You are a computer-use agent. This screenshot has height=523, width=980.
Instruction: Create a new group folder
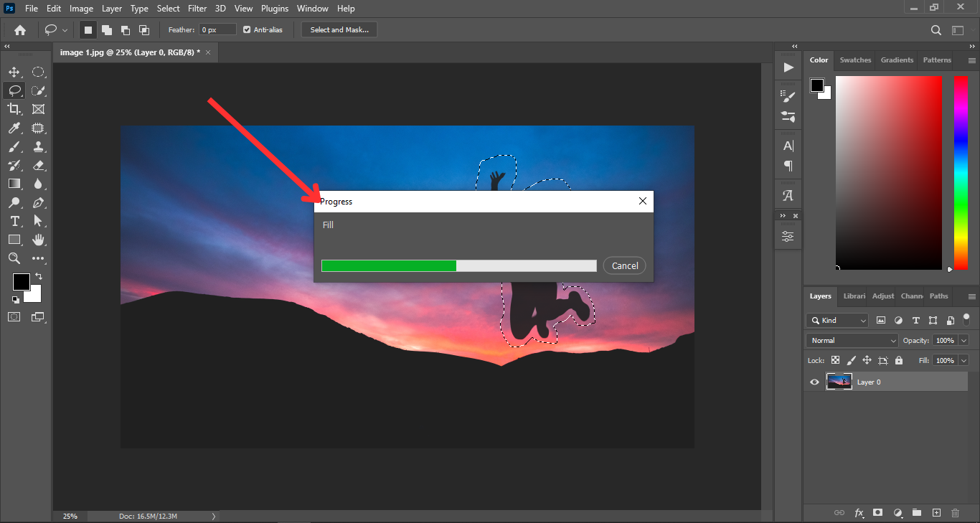[x=917, y=513]
